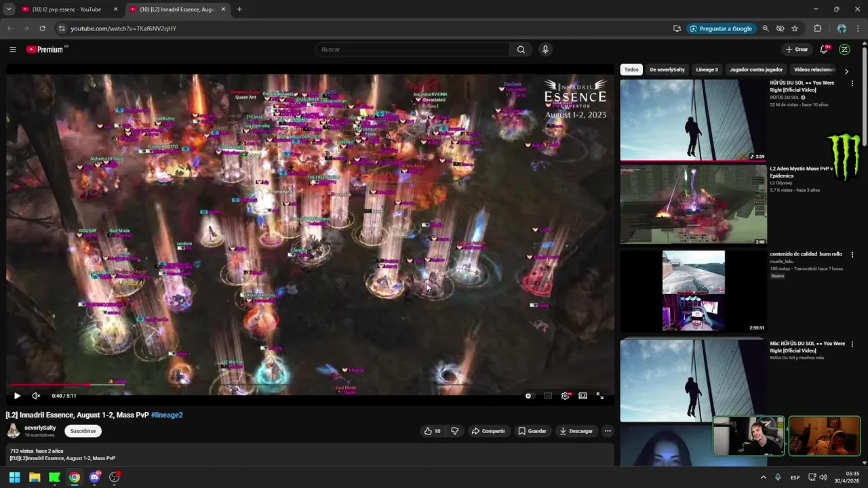
Task: Open video player settings gear
Action: (x=565, y=396)
